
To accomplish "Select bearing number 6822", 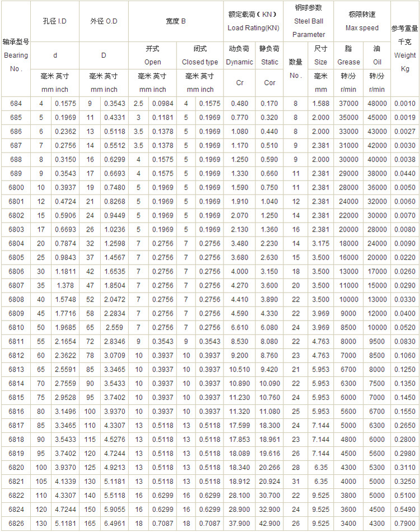I will pos(16,496).
